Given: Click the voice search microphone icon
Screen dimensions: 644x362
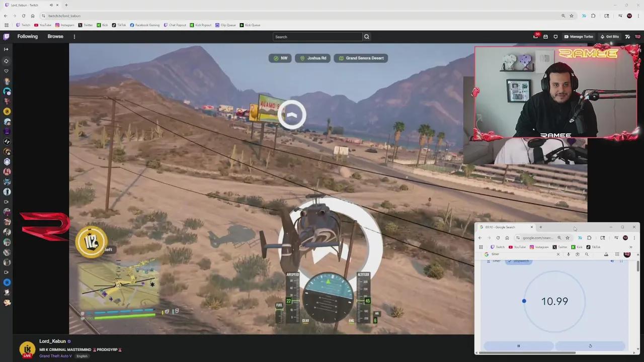Looking at the screenshot, I should point(569,254).
